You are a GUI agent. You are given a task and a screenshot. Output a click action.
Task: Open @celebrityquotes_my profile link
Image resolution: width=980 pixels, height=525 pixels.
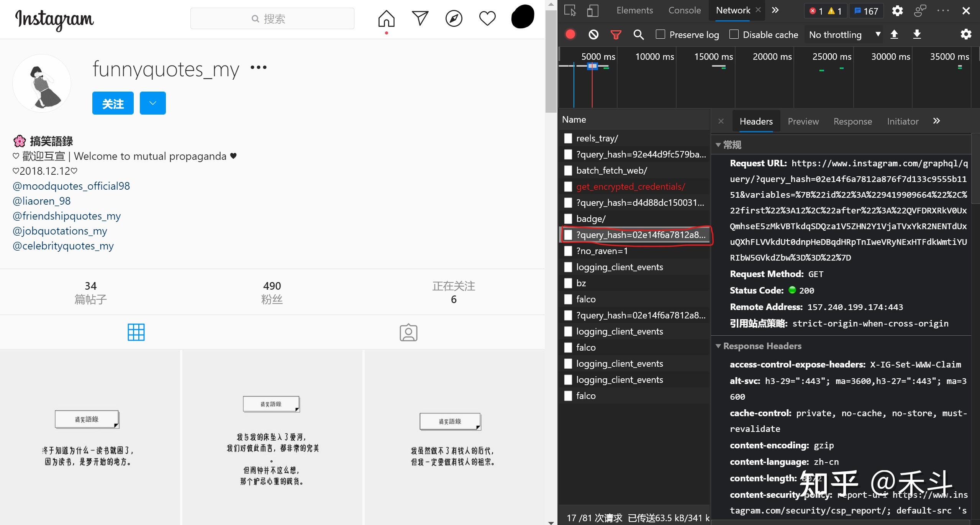click(63, 246)
